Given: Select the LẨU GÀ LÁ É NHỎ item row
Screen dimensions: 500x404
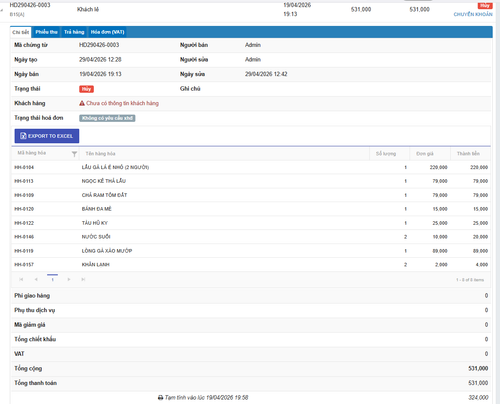Looking at the screenshot, I should pyautogui.click(x=251, y=167).
